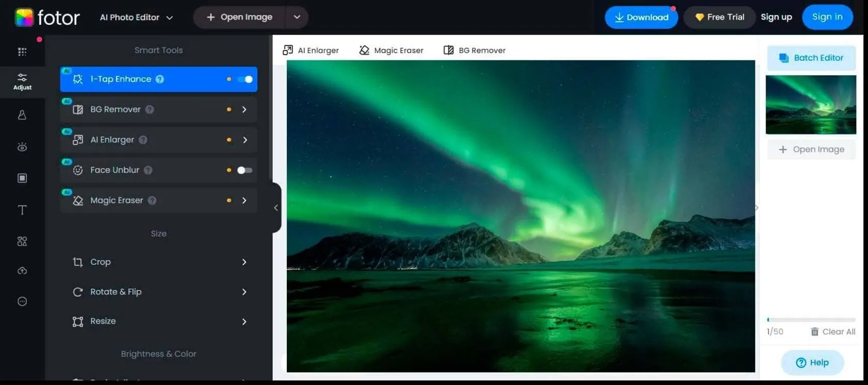Screen dimensions: 868x385
Task: Open the apps grid icon in sidebar
Action: [22, 52]
